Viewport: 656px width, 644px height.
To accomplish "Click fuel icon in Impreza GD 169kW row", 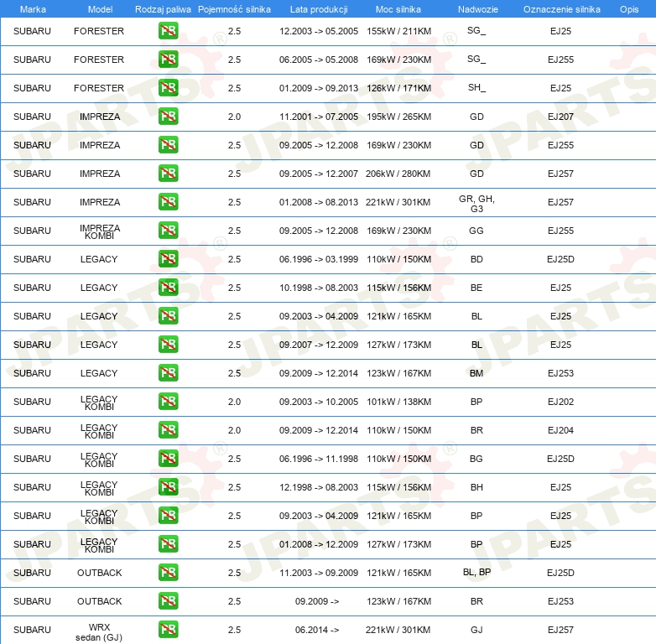I will coord(168,145).
